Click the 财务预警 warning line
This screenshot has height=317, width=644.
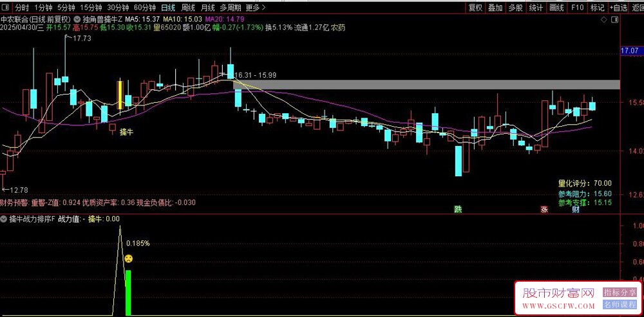pos(98,202)
